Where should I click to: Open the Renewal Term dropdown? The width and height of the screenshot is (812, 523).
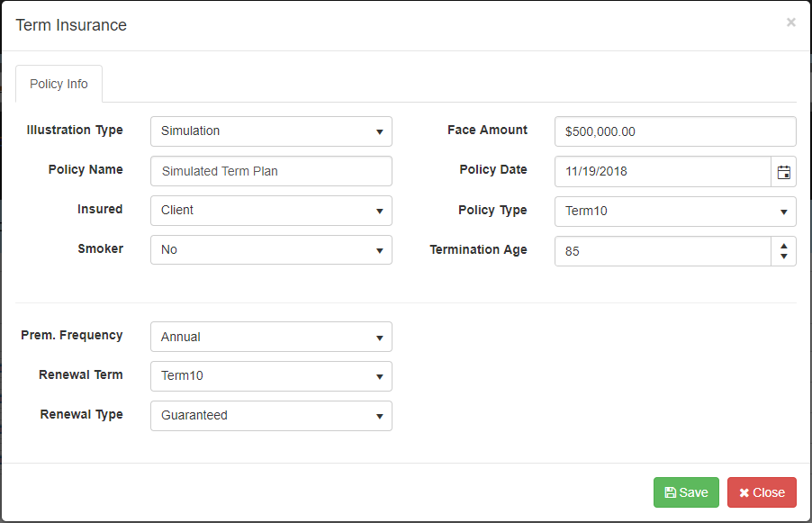click(271, 376)
